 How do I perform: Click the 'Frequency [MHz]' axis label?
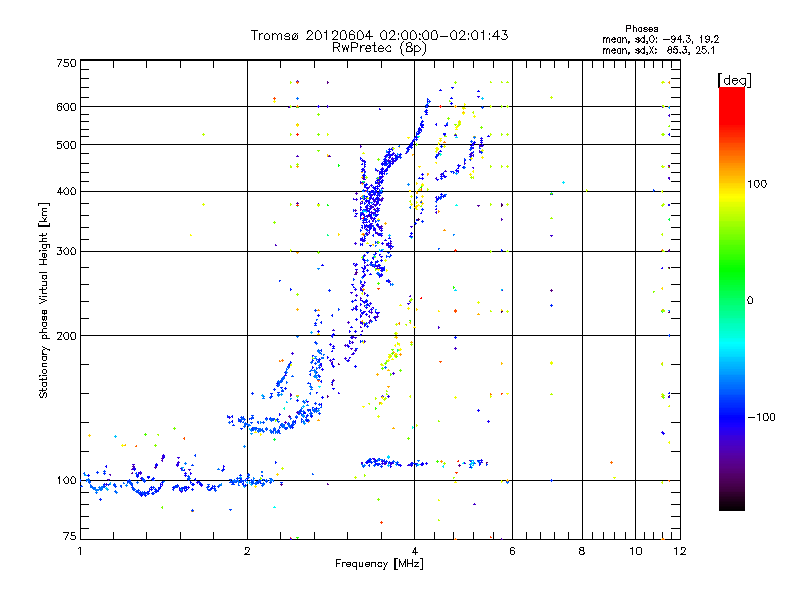click(379, 564)
